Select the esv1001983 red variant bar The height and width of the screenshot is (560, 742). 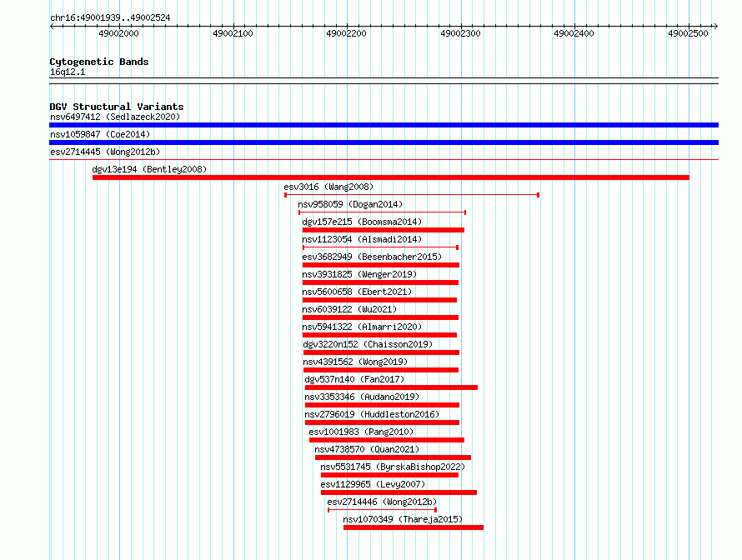click(387, 440)
